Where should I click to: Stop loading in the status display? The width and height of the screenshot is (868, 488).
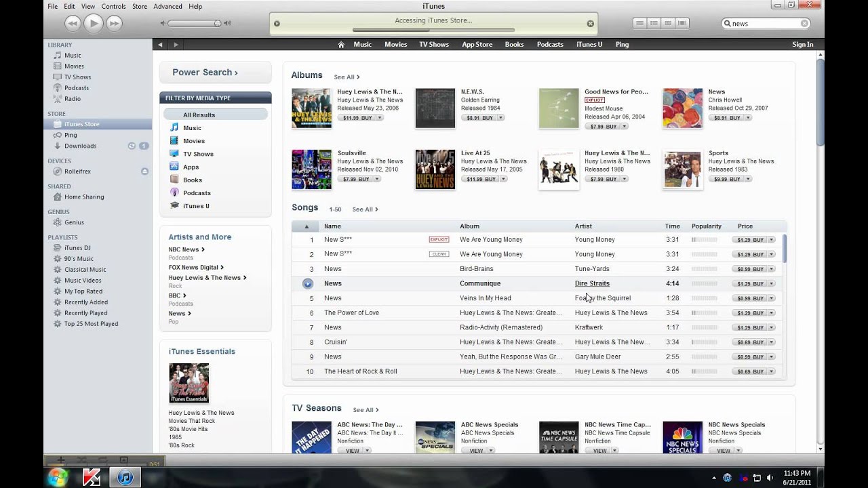[x=590, y=23]
